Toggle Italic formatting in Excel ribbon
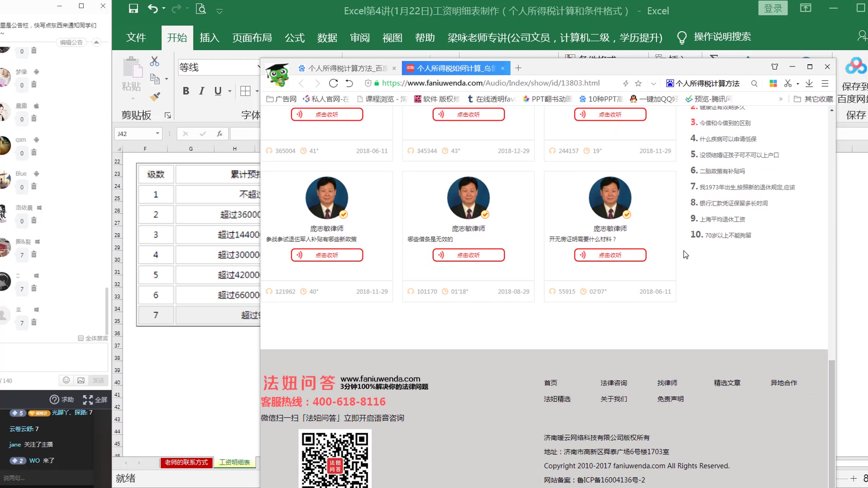This screenshot has width=868, height=488. (x=202, y=91)
